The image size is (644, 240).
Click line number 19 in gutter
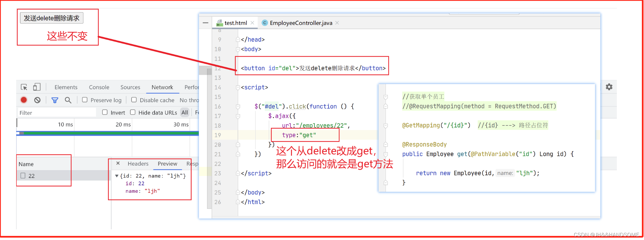(x=218, y=135)
